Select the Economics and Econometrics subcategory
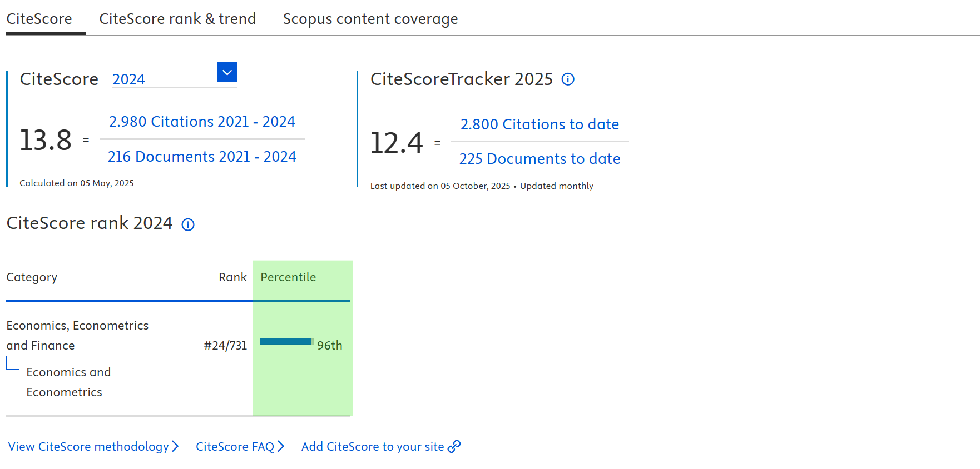This screenshot has width=980, height=469. 68,382
